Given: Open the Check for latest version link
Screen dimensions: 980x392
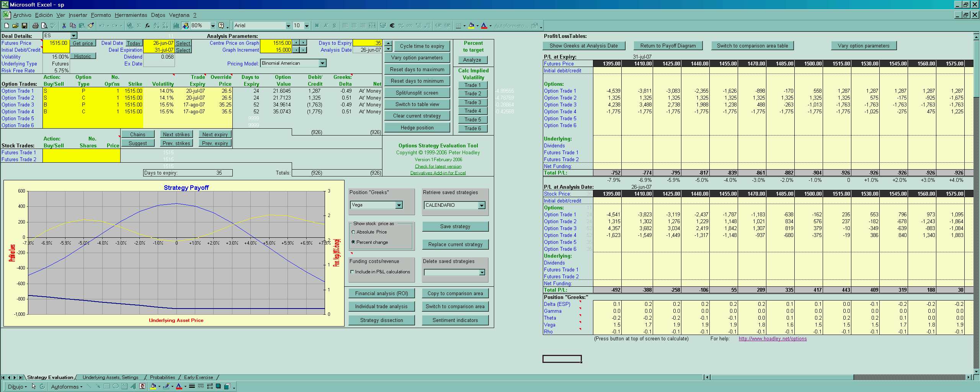Looking at the screenshot, I should [x=438, y=167].
